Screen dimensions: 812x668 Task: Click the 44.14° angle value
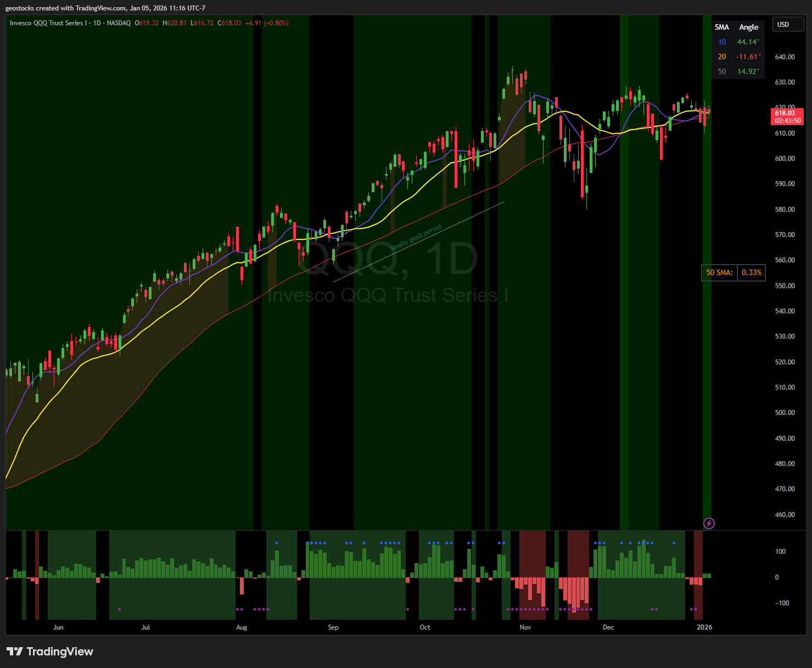pyautogui.click(x=748, y=42)
